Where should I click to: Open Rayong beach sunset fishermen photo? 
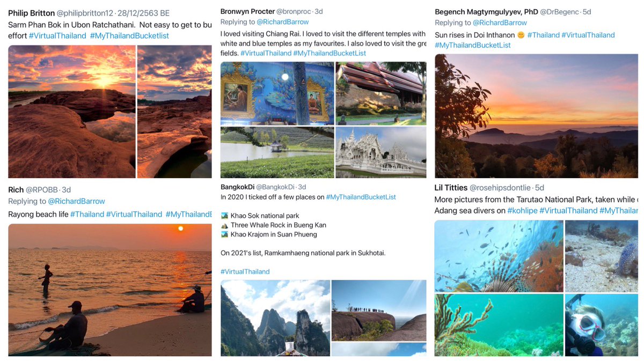coord(110,290)
